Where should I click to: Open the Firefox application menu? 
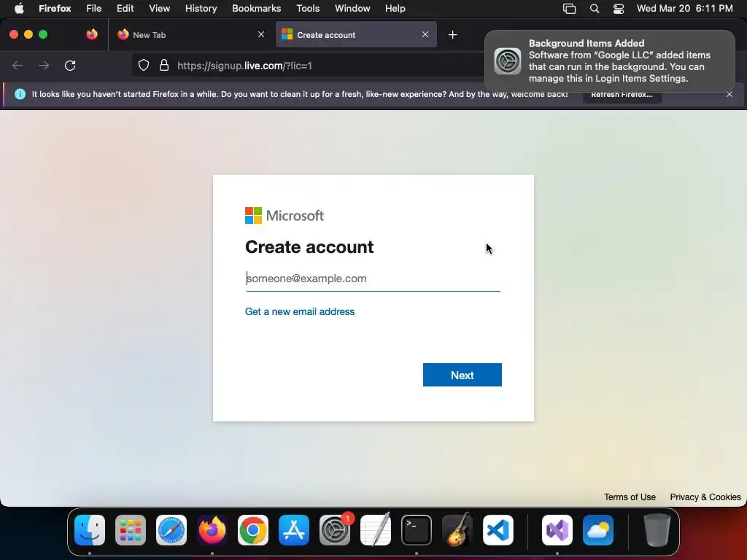pyautogui.click(x=55, y=8)
